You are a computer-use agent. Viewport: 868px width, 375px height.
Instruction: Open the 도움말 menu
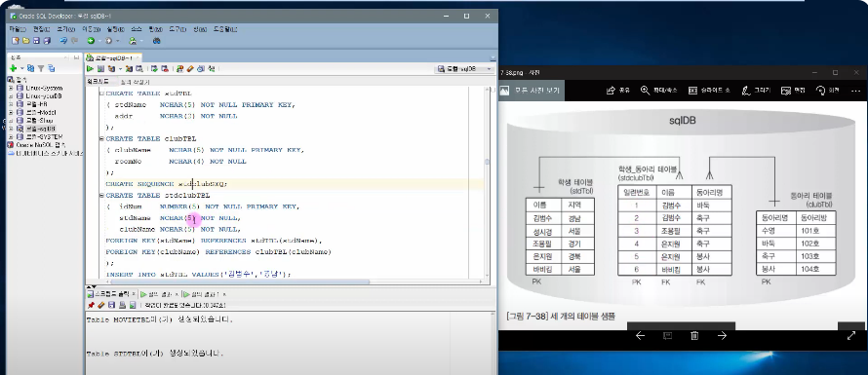(225, 29)
